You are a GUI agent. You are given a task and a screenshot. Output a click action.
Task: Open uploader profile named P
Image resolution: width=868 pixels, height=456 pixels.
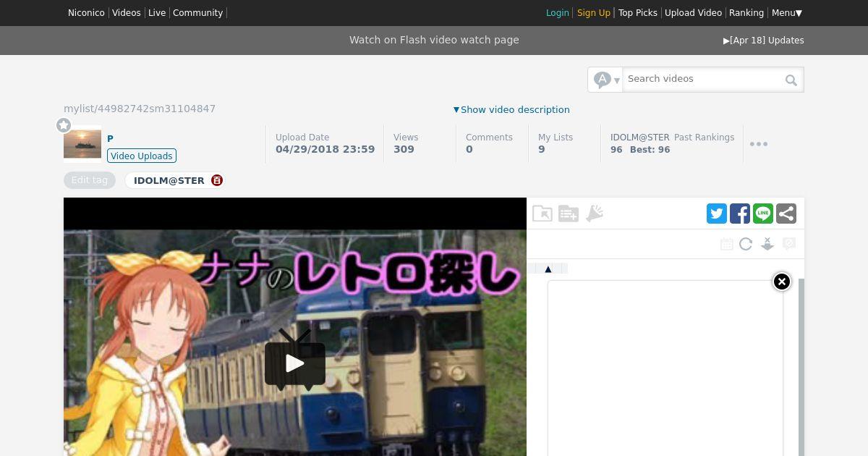tap(110, 138)
